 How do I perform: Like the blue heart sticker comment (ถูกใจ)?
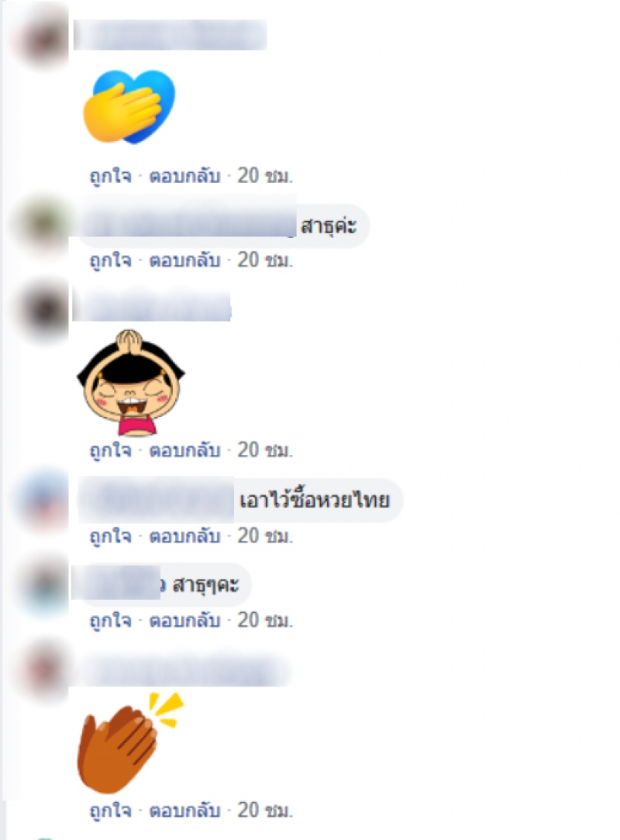110,176
